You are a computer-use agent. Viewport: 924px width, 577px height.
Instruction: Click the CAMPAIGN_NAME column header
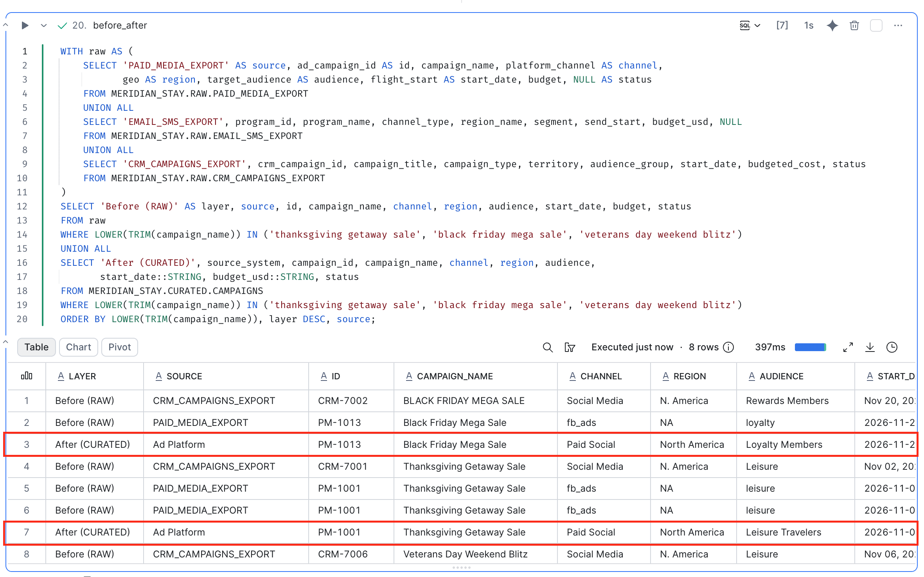[x=476, y=376]
